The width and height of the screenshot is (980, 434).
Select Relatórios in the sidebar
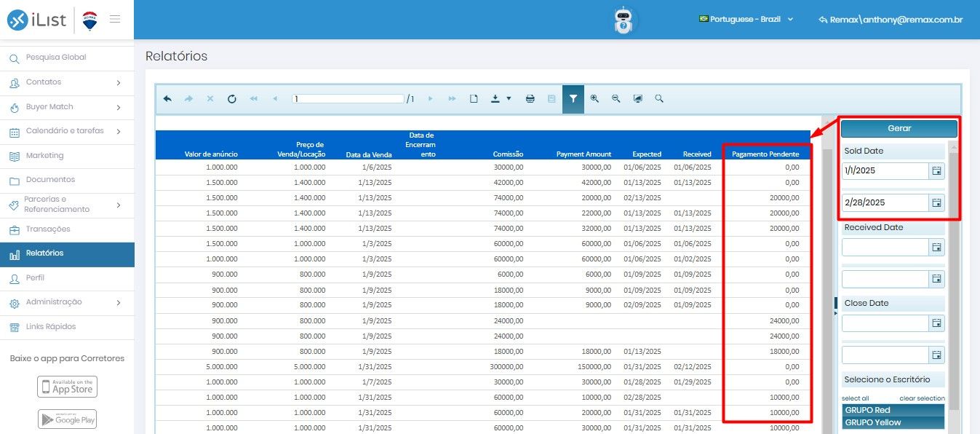coord(67,253)
